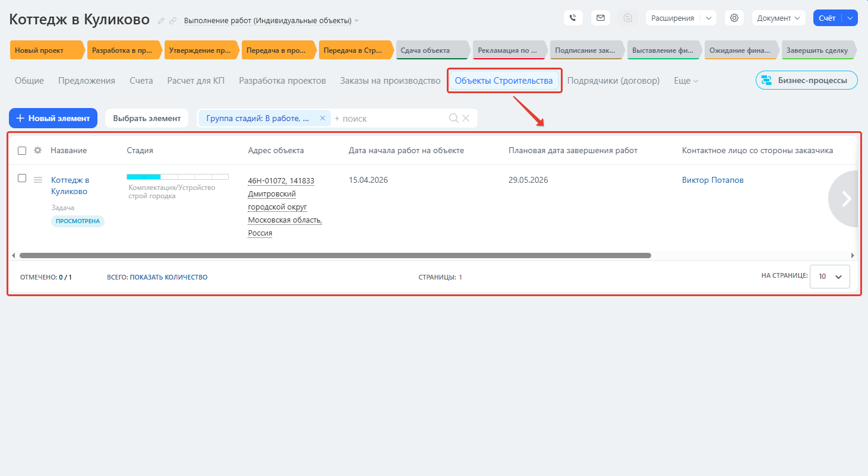Open the 'На странице' page size dropdown
Image resolution: width=868 pixels, height=476 pixels.
(829, 277)
